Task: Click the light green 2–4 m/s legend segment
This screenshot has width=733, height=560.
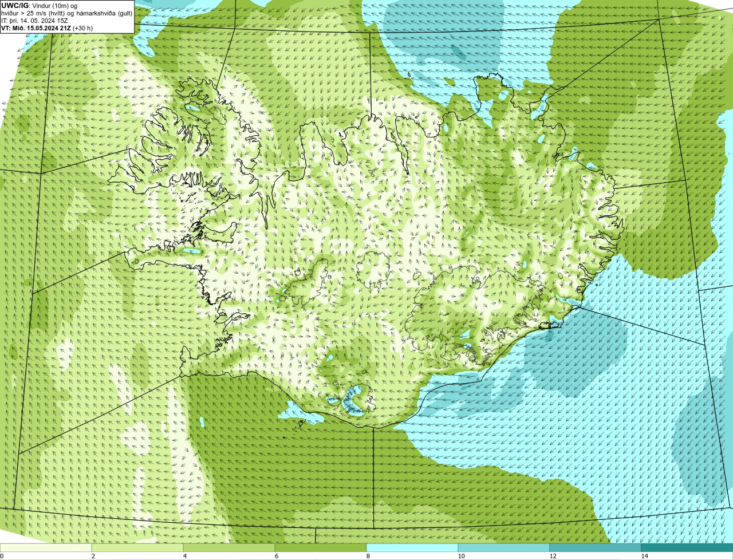Action: (137, 547)
